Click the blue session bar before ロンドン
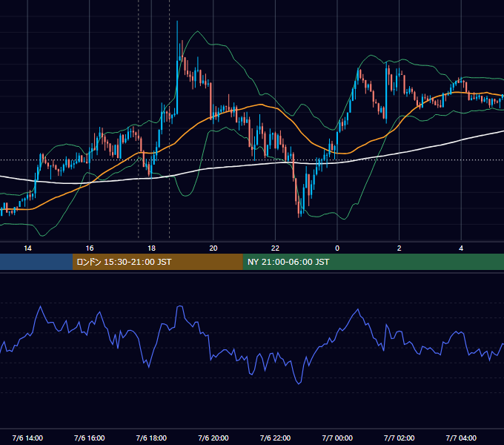This screenshot has height=445, width=504. point(36,262)
